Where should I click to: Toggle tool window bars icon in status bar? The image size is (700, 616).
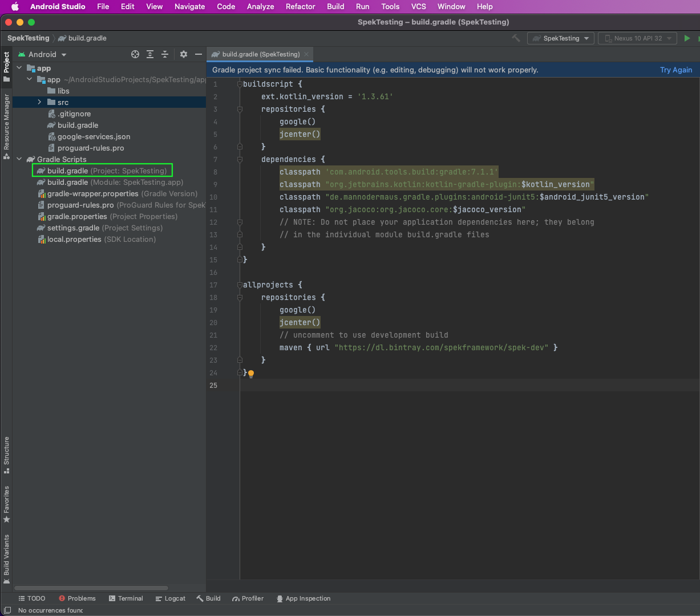pyautogui.click(x=6, y=610)
